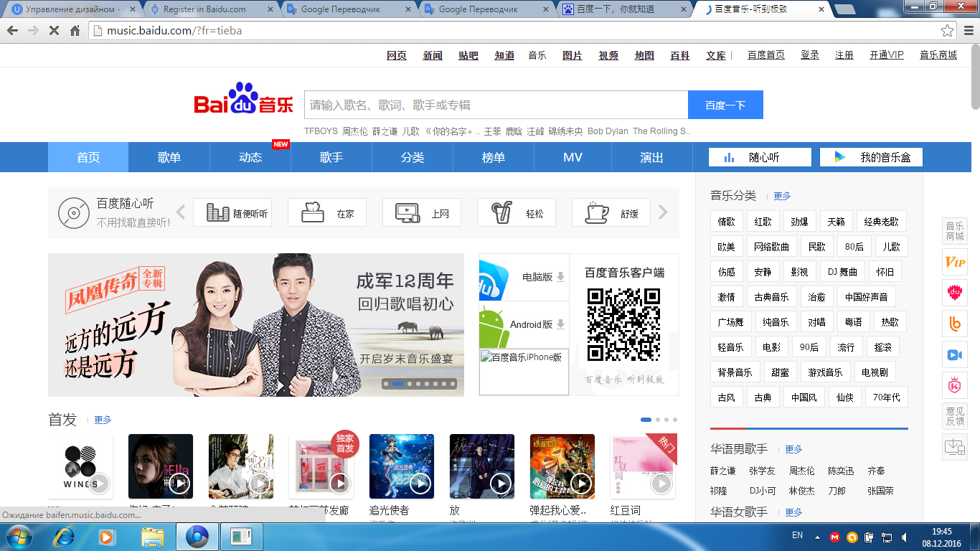980x551 pixels.
Task: Open 音乐商城 in right sidebar
Action: [955, 231]
